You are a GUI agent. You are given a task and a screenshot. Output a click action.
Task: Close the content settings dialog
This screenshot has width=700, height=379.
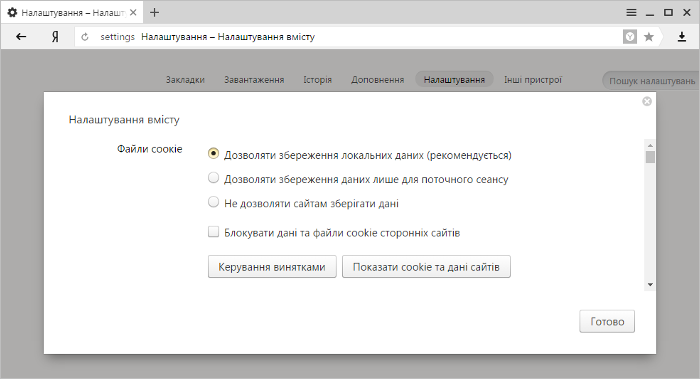[647, 101]
